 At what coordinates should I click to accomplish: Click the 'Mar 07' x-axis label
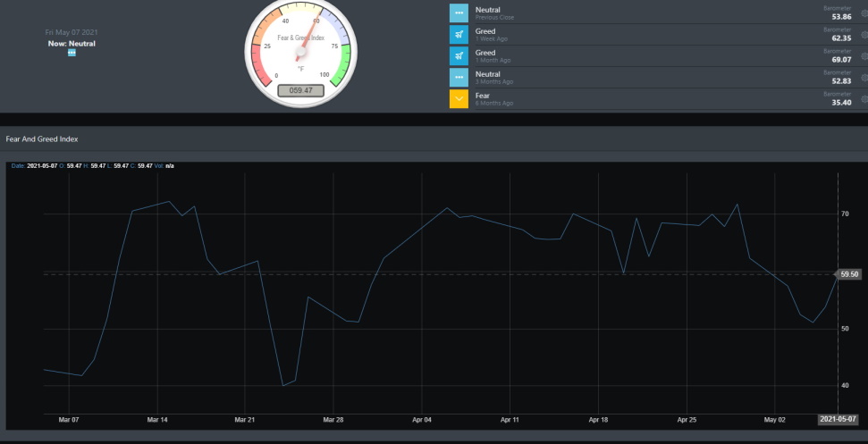(69, 420)
